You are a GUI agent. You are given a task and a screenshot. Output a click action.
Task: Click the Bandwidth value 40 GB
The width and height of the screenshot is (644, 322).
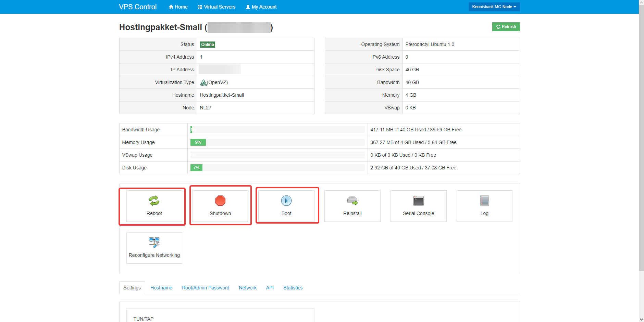[x=412, y=82]
